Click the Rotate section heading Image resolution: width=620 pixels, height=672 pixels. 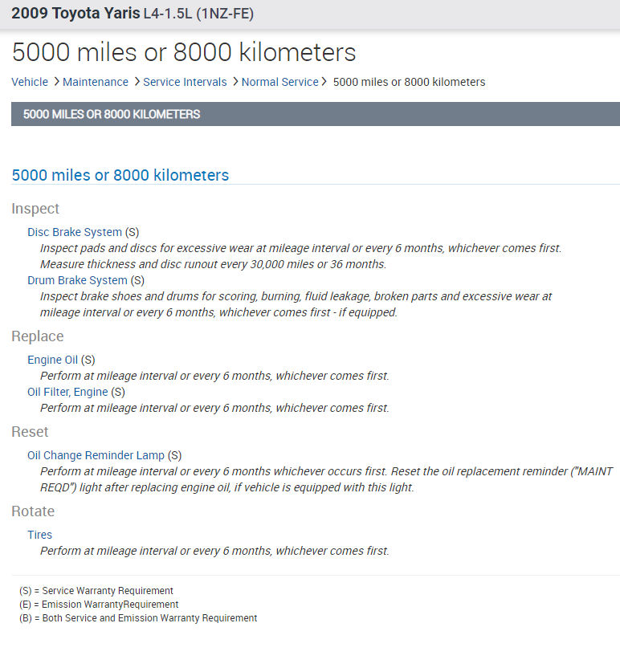tap(33, 511)
